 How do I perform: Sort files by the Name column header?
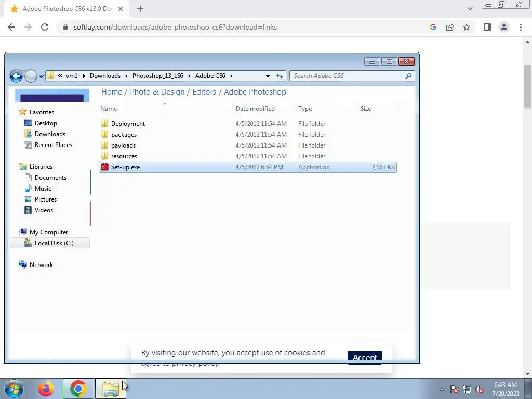point(109,109)
